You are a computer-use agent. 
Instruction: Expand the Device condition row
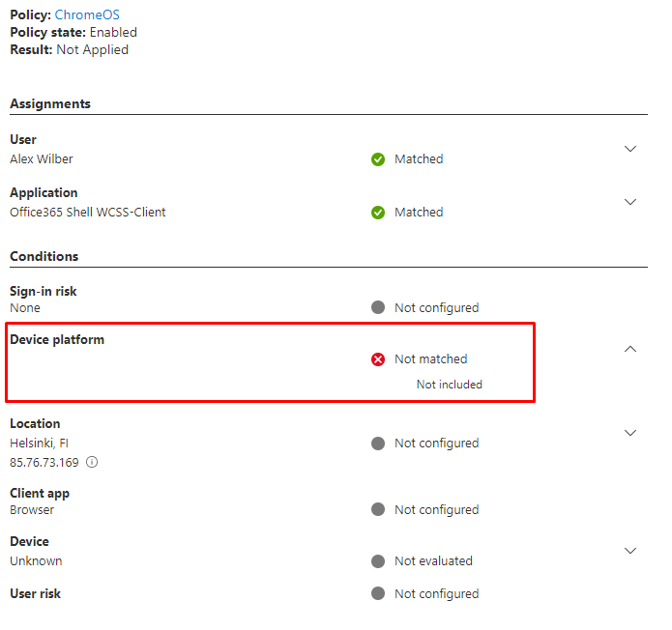coord(630,551)
